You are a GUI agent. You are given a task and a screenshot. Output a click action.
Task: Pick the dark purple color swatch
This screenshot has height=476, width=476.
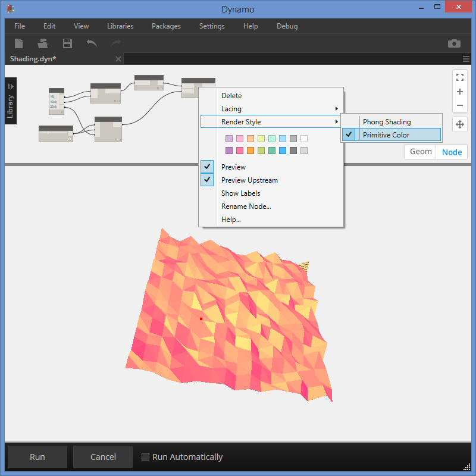(229, 151)
